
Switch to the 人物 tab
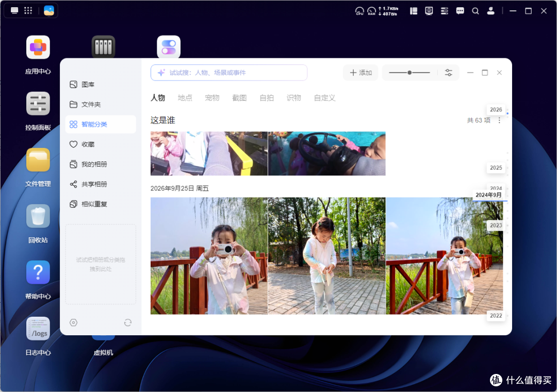158,97
